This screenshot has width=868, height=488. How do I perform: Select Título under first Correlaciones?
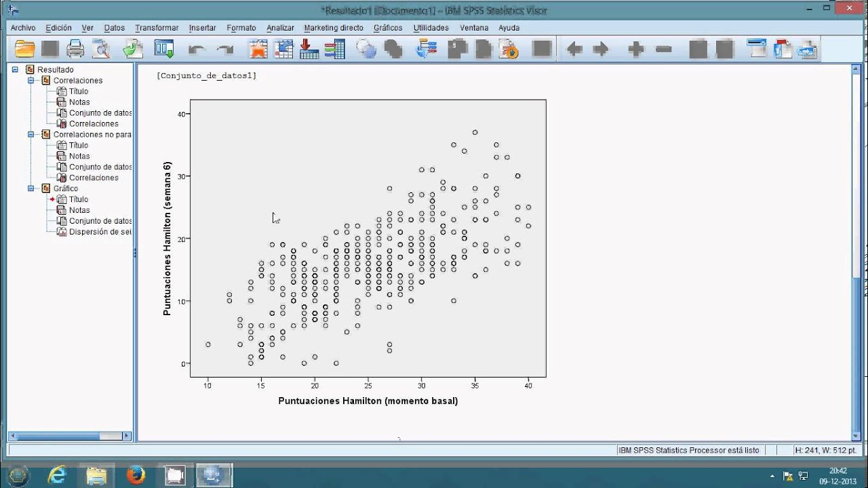point(79,91)
